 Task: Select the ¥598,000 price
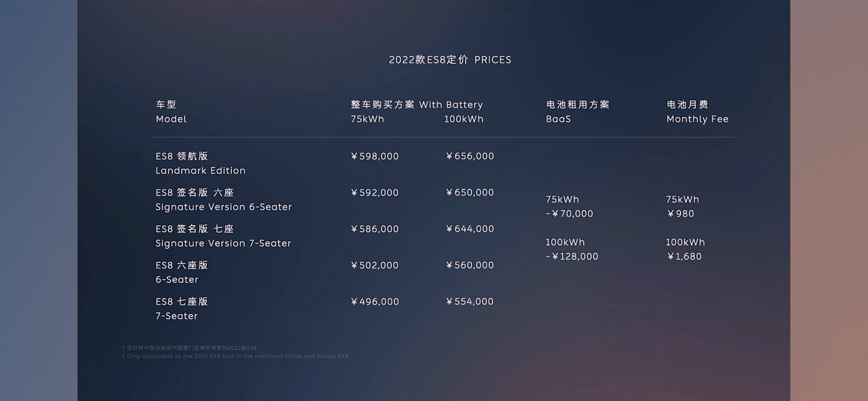375,156
